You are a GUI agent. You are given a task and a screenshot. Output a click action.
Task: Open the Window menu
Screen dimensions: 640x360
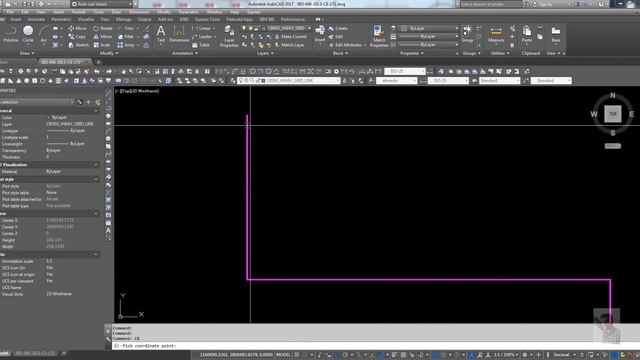click(214, 12)
